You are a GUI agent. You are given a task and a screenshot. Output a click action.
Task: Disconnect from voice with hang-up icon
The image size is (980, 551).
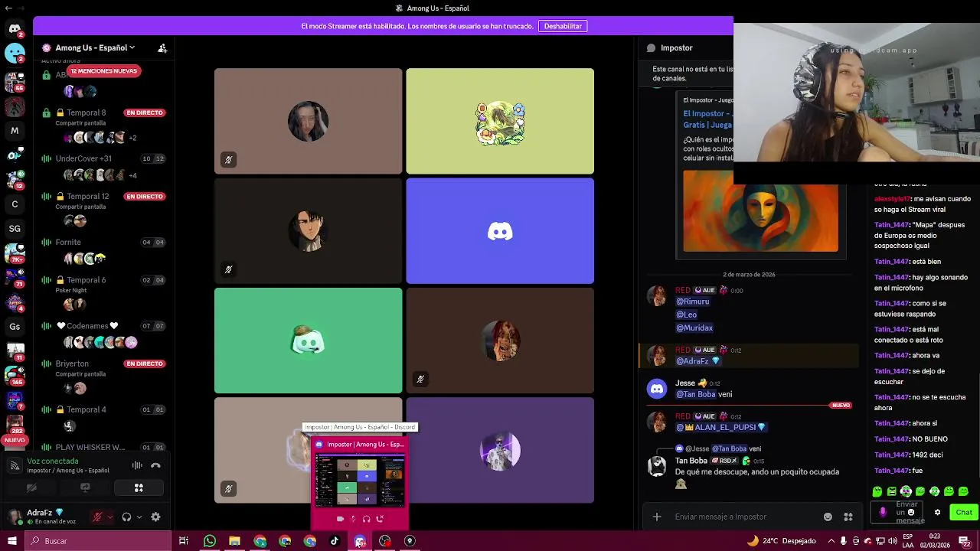pyautogui.click(x=155, y=465)
